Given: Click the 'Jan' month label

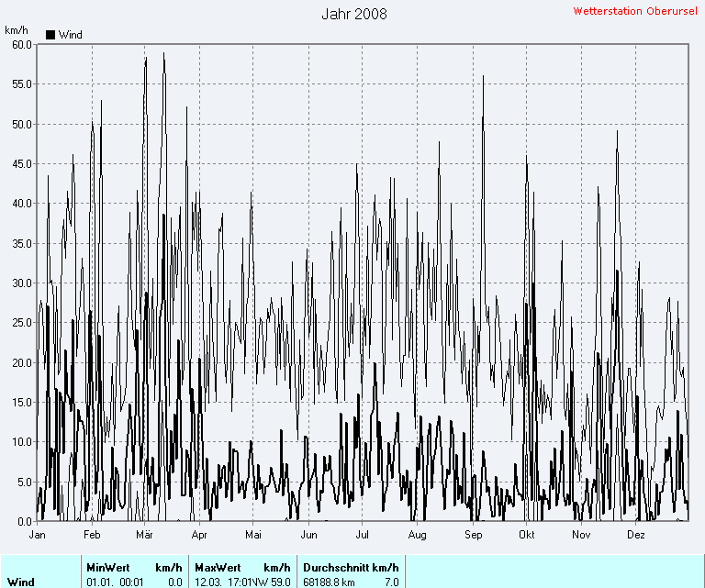Looking at the screenshot, I should click(x=37, y=535).
